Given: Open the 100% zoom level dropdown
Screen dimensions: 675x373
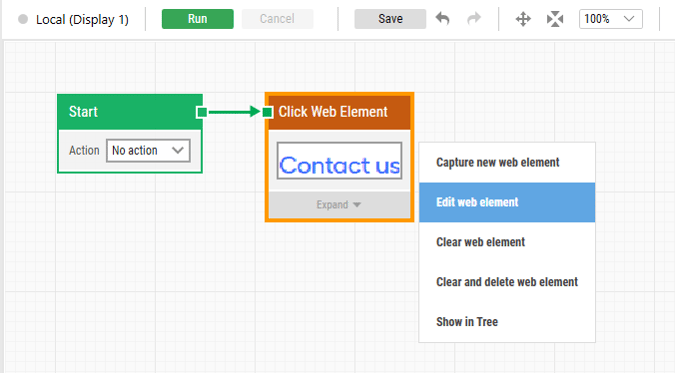Looking at the screenshot, I should (610, 19).
